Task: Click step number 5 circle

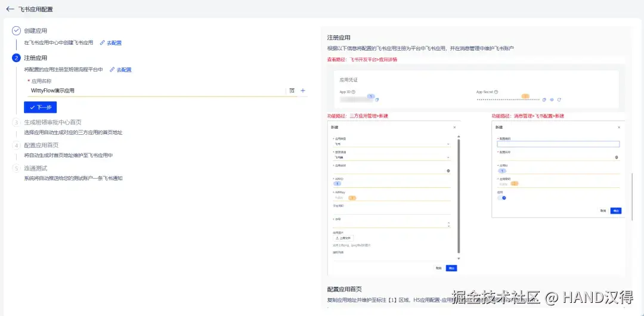Action: pos(16,168)
